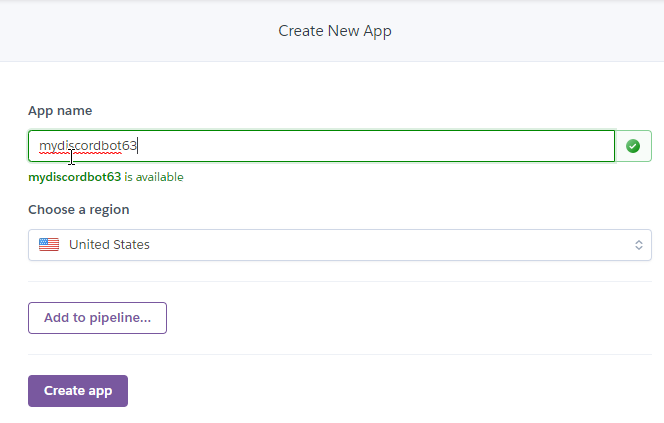Click the word "Create" on the purple button
This screenshot has width=664, height=423.
pyautogui.click(x=65, y=391)
